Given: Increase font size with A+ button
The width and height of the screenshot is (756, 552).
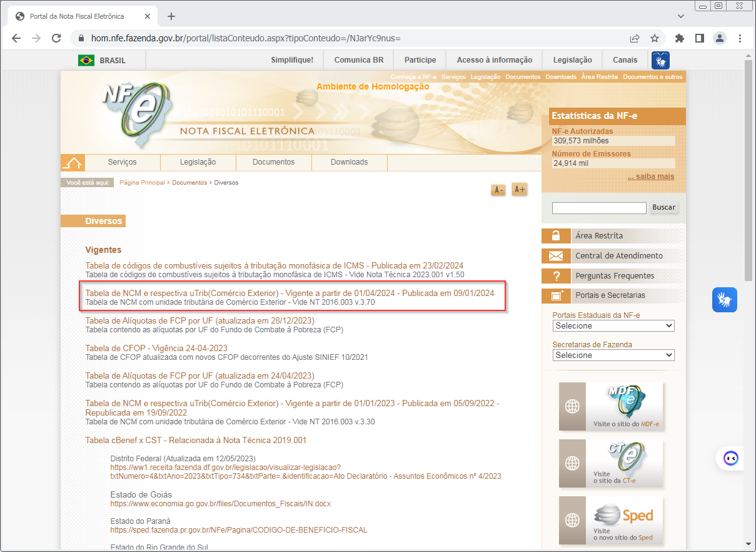Looking at the screenshot, I should click(x=519, y=189).
